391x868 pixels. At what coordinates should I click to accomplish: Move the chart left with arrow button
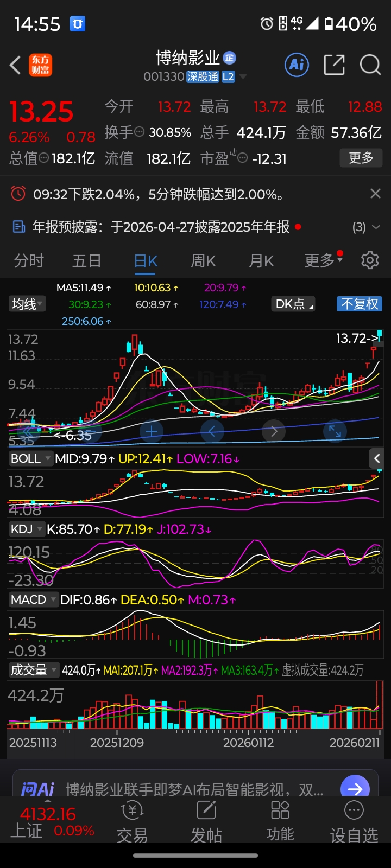coord(212,431)
